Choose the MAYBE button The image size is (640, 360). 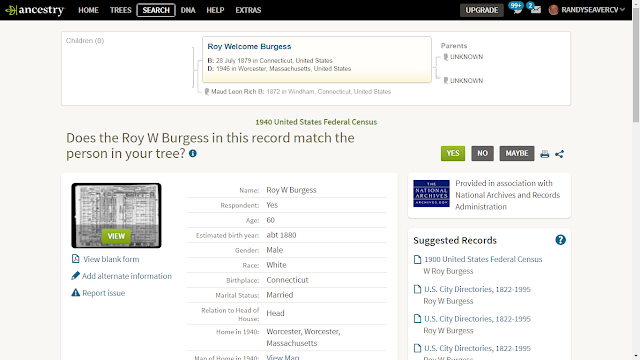[x=517, y=153]
